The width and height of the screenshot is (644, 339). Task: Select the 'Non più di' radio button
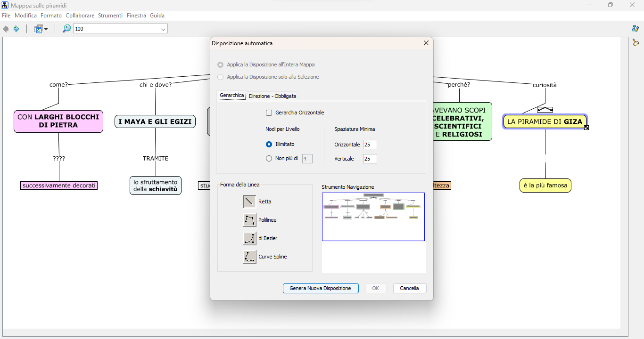coord(269,159)
